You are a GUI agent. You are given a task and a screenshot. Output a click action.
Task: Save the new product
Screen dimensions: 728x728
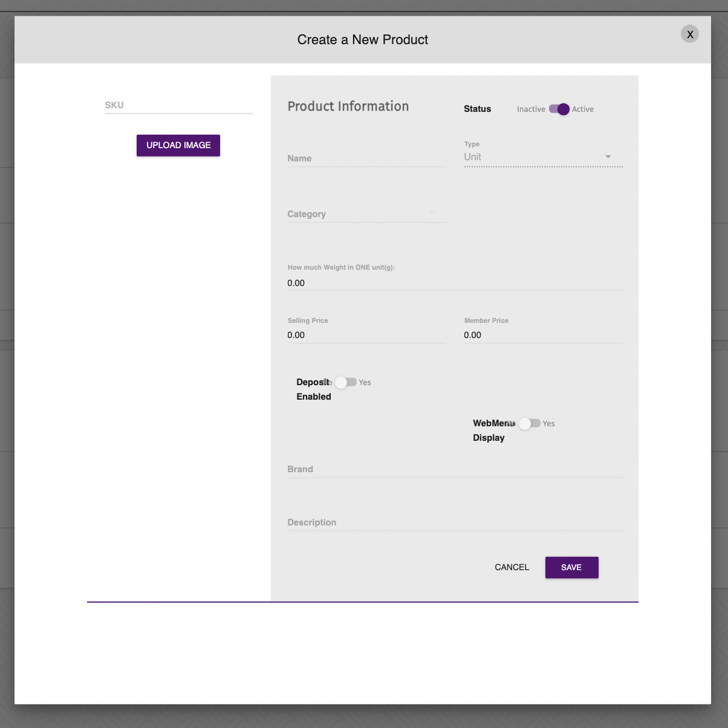pos(571,567)
